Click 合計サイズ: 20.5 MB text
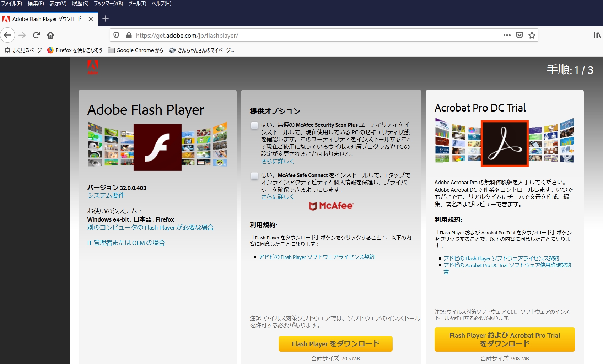The width and height of the screenshot is (603, 364). coord(335,358)
